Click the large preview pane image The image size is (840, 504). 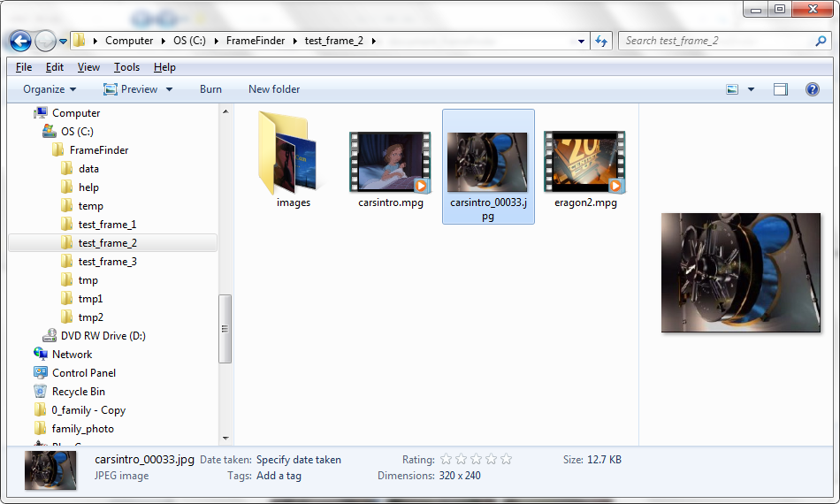tap(740, 272)
